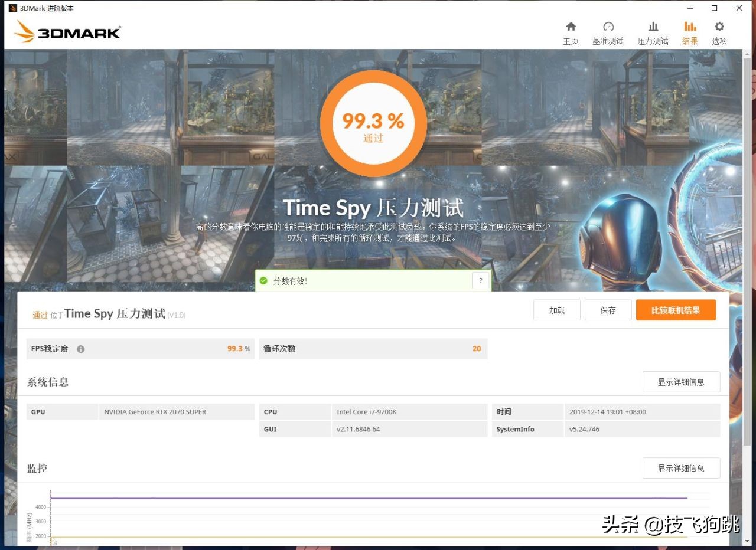Viewport: 756px width, 550px height.
Task: Select the NVIDIA GeForce RTX 2070 SUPER GPU entry
Action: (x=175, y=411)
